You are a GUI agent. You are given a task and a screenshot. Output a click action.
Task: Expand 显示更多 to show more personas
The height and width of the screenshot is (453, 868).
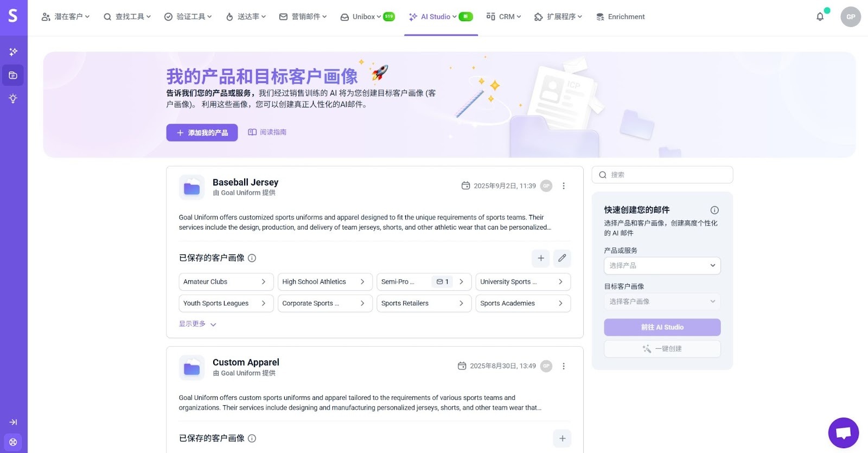[x=197, y=324]
